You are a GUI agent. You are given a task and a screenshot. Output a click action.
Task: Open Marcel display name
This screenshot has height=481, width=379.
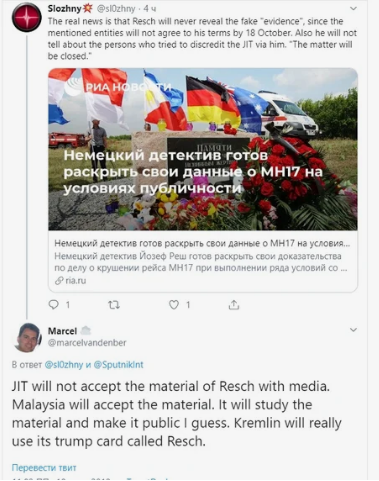pos(62,331)
